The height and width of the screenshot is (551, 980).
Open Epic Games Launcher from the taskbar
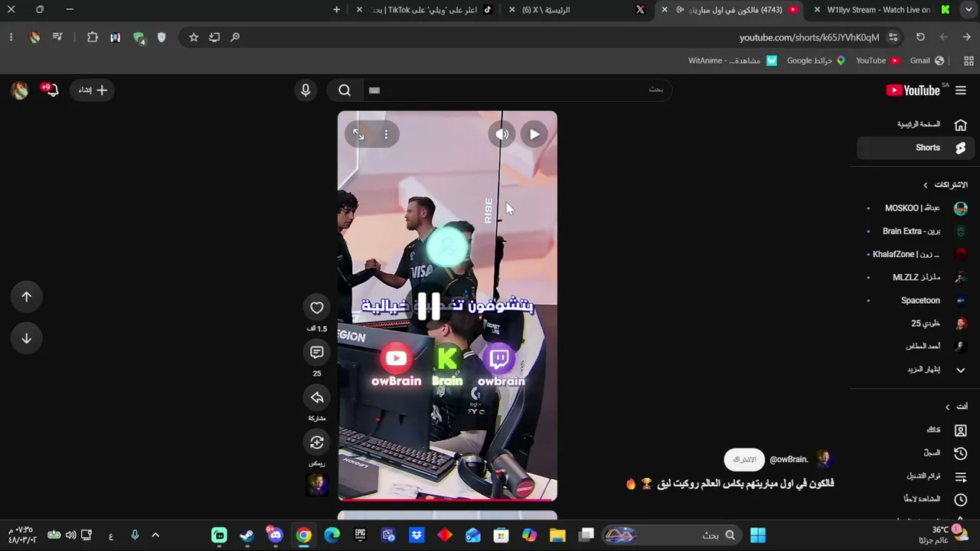(x=360, y=535)
